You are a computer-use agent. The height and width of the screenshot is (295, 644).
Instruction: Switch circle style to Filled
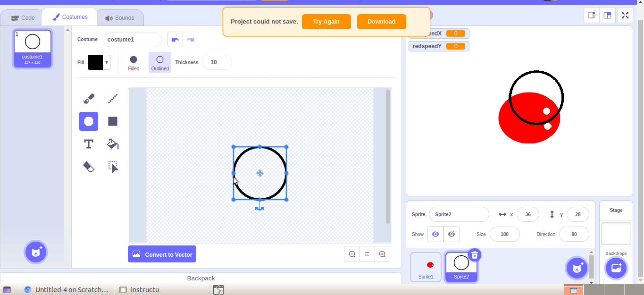(134, 62)
